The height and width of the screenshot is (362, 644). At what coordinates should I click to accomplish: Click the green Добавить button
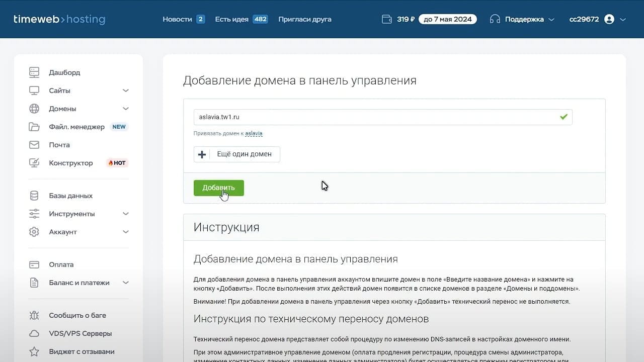[x=219, y=188]
